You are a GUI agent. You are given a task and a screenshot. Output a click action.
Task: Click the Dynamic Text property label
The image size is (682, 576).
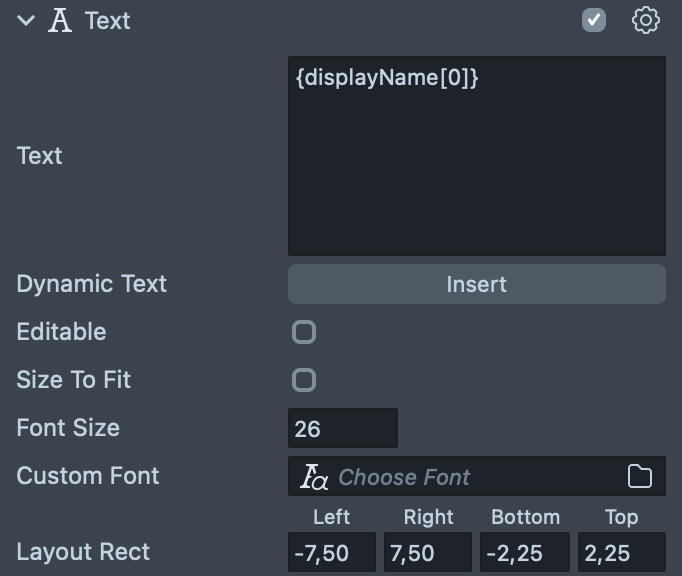point(91,284)
